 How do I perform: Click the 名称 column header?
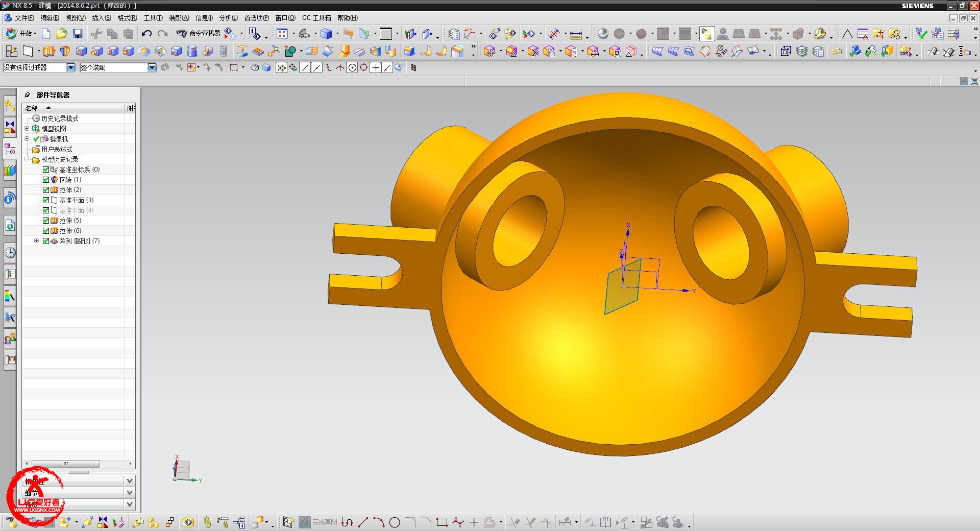(73, 108)
